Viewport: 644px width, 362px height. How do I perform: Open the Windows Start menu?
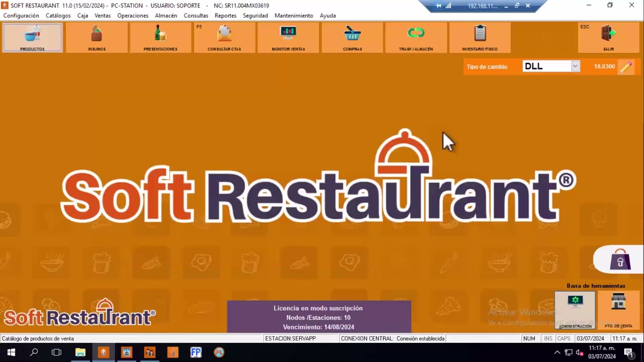[x=11, y=352]
